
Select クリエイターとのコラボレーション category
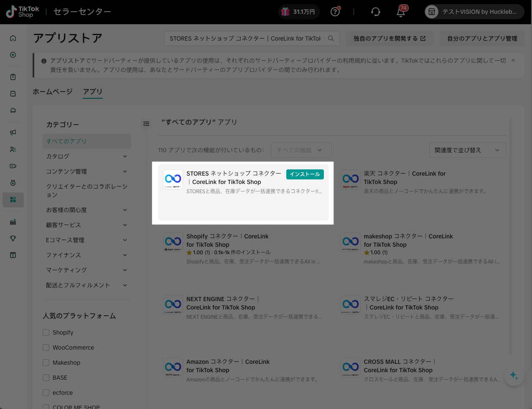pyautogui.click(x=87, y=191)
